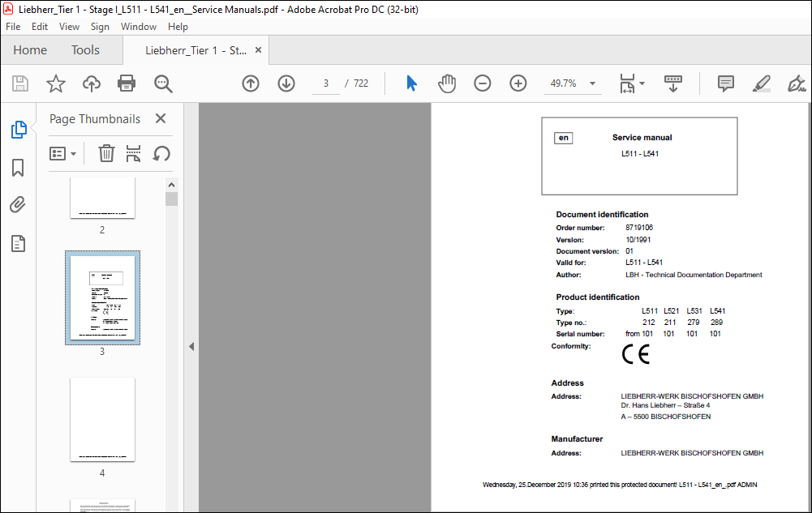Select the arrow Selection tool
This screenshot has height=513, width=812.
(411, 83)
